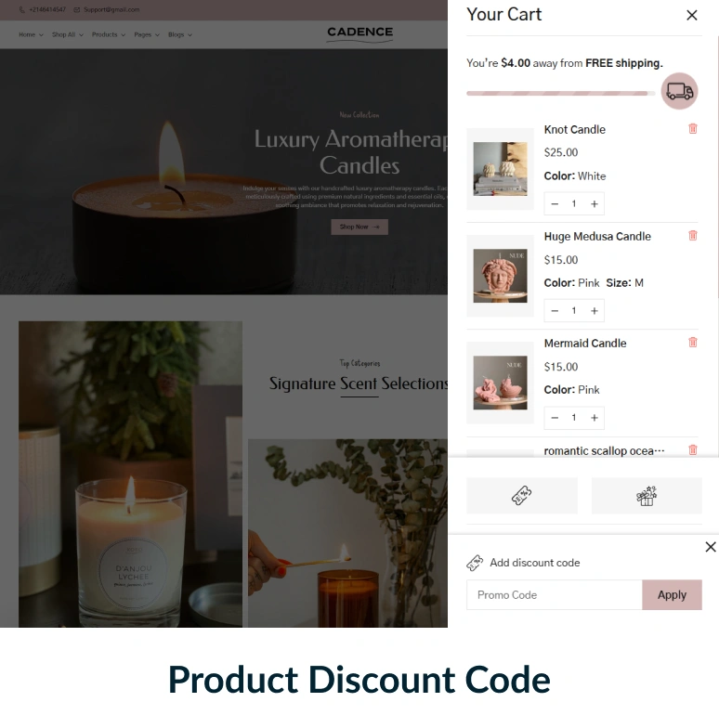Click the Mermaid Candle trash icon
Viewport: 719px width, 728px height.
[x=693, y=342]
